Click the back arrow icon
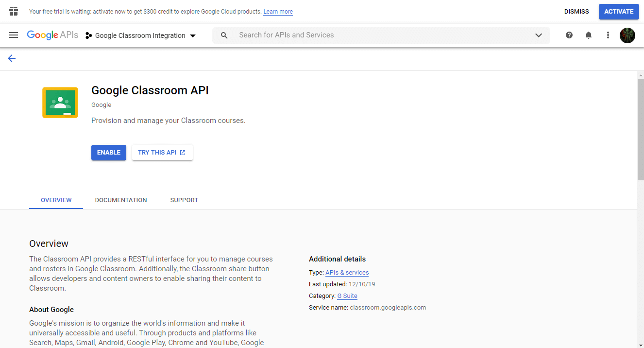The image size is (644, 348). pos(12,58)
